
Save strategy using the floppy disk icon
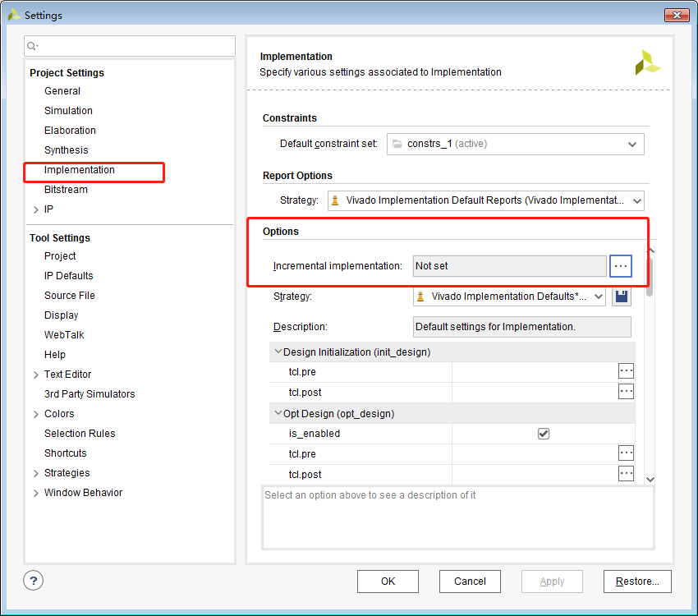[x=622, y=297]
